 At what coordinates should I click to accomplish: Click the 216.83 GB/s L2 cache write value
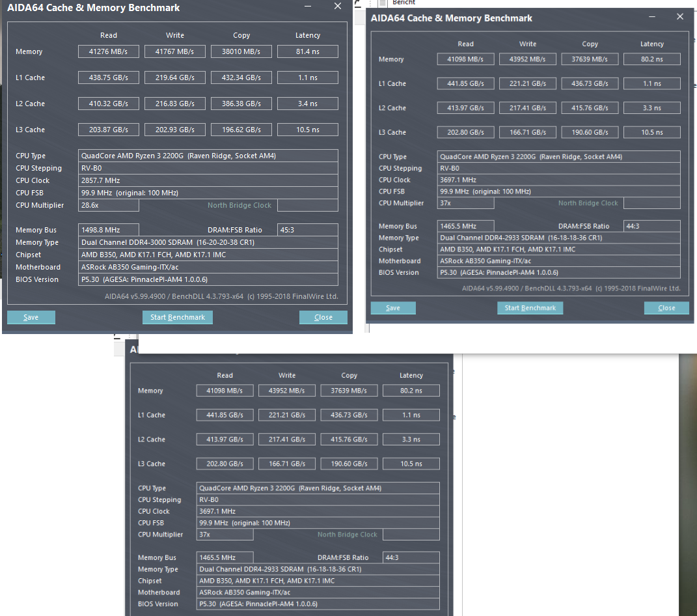pos(174,104)
